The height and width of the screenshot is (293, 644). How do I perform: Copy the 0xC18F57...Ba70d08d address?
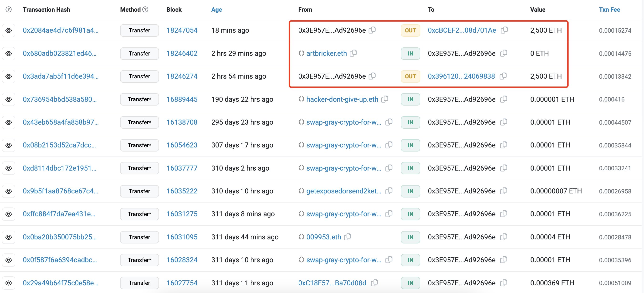(374, 283)
